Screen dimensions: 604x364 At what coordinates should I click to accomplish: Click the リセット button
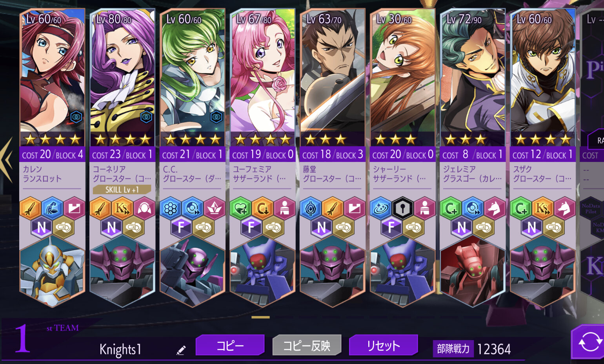tap(383, 346)
